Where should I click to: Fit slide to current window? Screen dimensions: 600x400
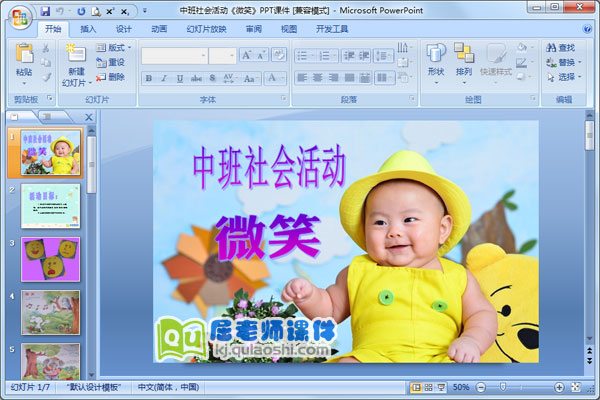pyautogui.click(x=576, y=387)
